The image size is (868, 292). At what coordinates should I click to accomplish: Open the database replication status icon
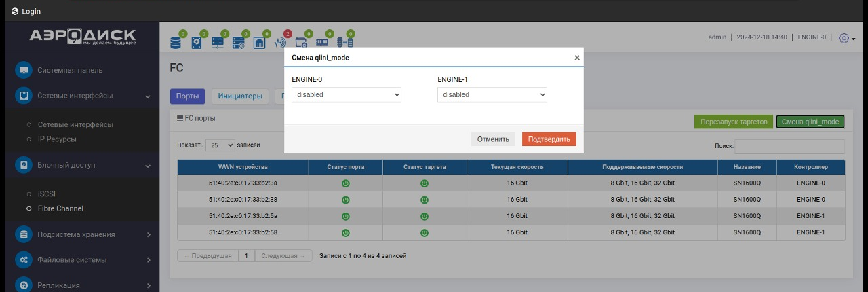tap(343, 42)
